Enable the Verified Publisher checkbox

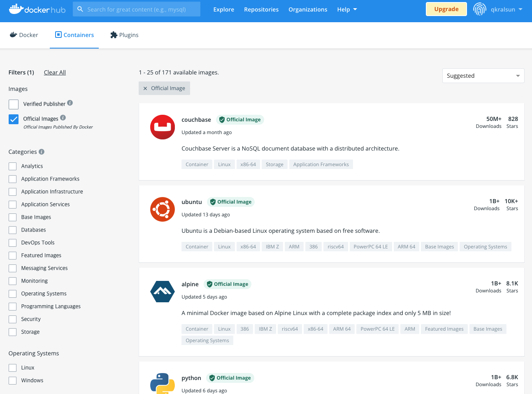click(x=14, y=104)
